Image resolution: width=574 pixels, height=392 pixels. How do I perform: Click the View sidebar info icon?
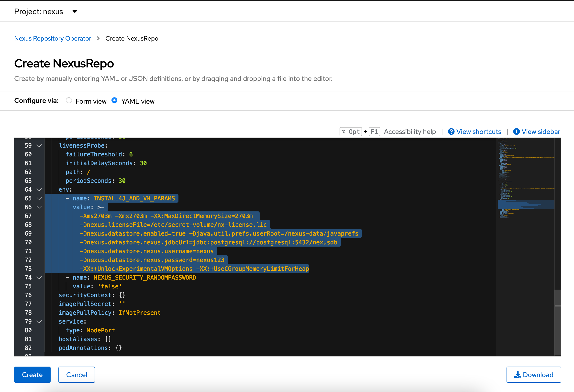pyautogui.click(x=516, y=131)
